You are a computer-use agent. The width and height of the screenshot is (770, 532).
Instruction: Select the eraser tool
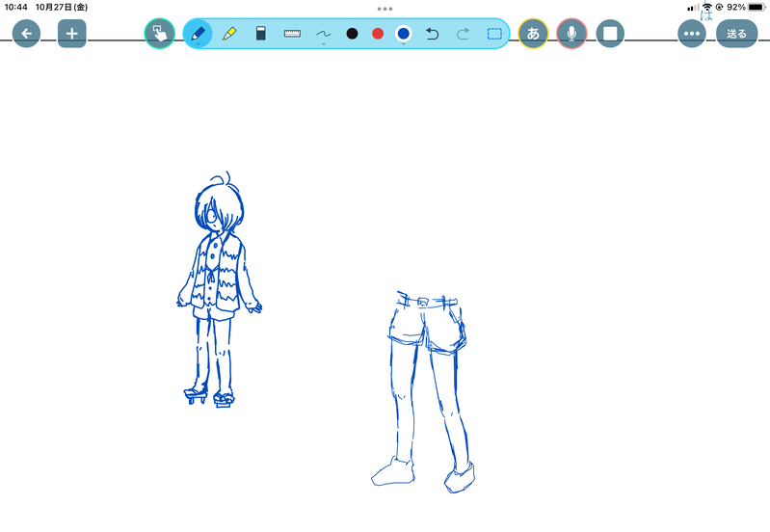[x=261, y=34]
